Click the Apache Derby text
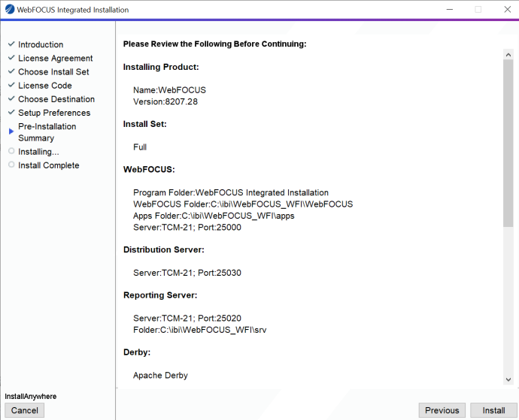The height and width of the screenshot is (420, 519). click(160, 376)
